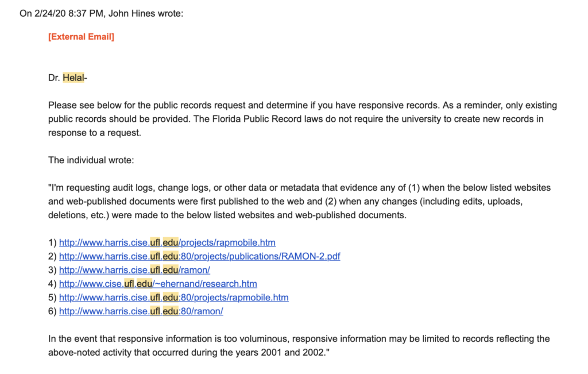Click the list number 4) marker
588x374 pixels.
[x=52, y=284]
